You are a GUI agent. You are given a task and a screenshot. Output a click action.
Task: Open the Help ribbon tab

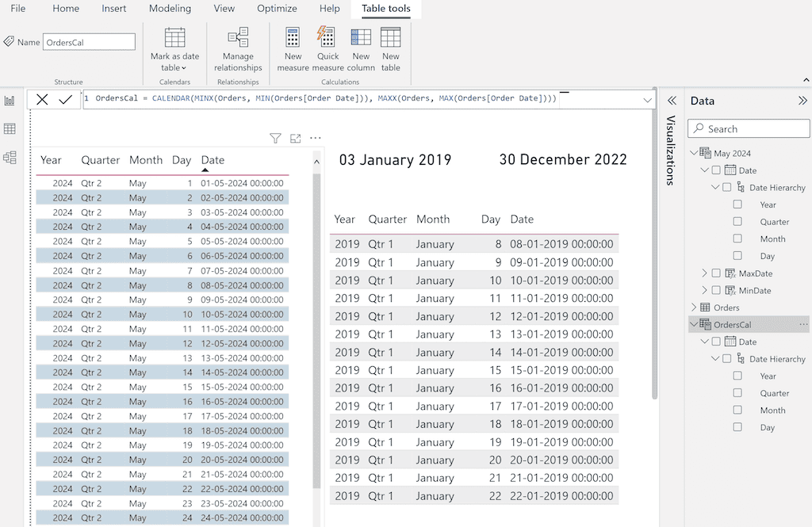[x=329, y=9]
